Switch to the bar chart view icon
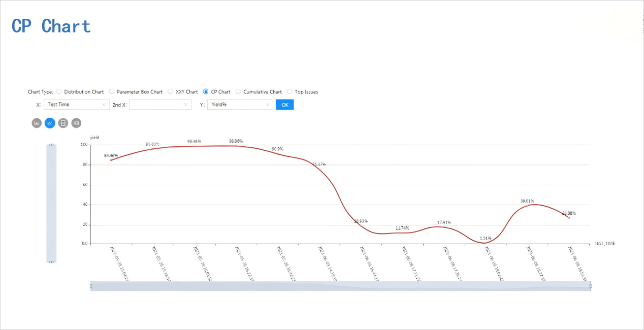The image size is (644, 330). point(37,123)
